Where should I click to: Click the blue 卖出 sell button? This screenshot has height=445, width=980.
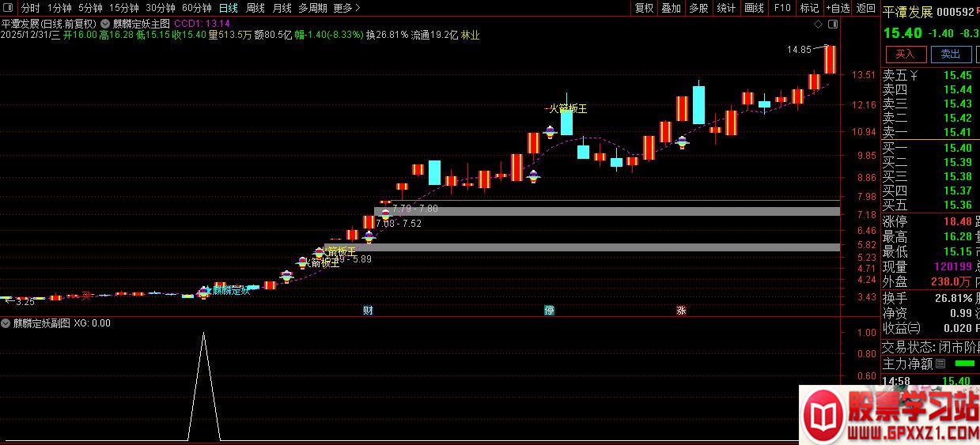[x=950, y=55]
